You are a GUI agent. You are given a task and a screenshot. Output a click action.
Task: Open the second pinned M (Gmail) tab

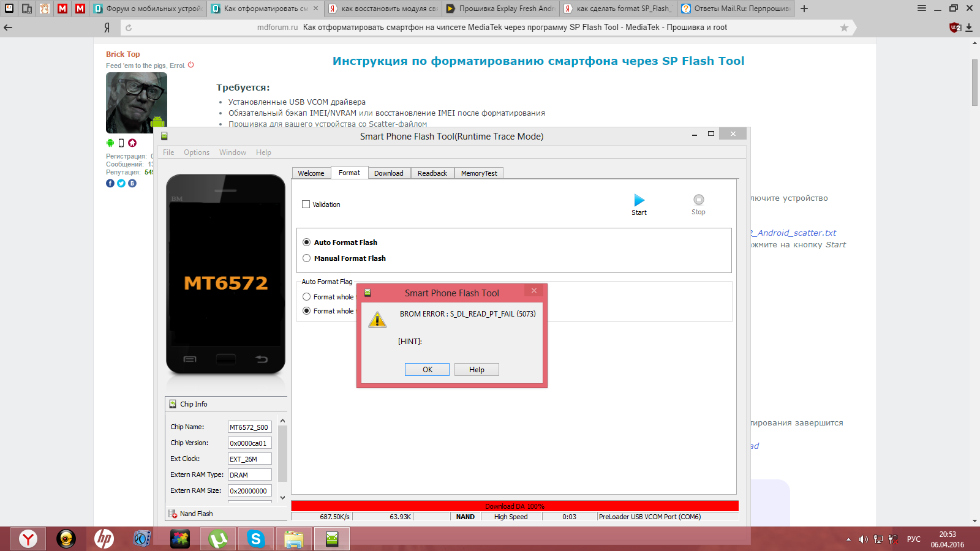[x=80, y=9]
